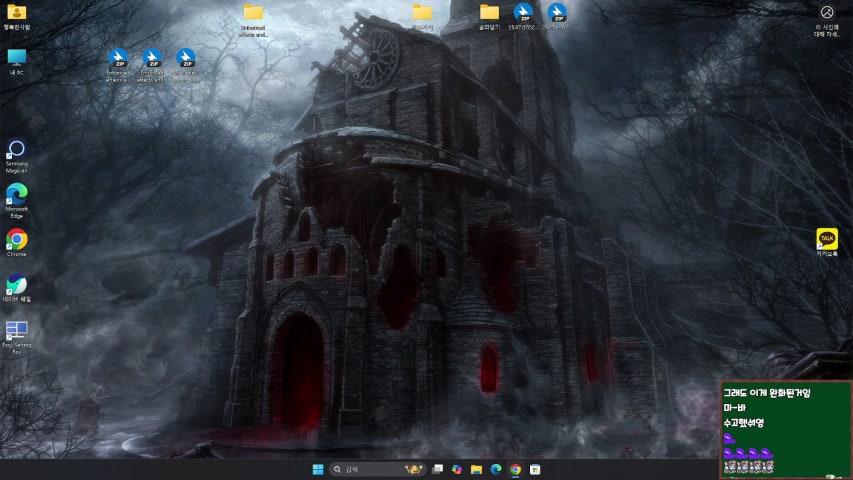Select the rightmost ZIP archive in the top row
Screen dimensions: 853x480
click(557, 16)
